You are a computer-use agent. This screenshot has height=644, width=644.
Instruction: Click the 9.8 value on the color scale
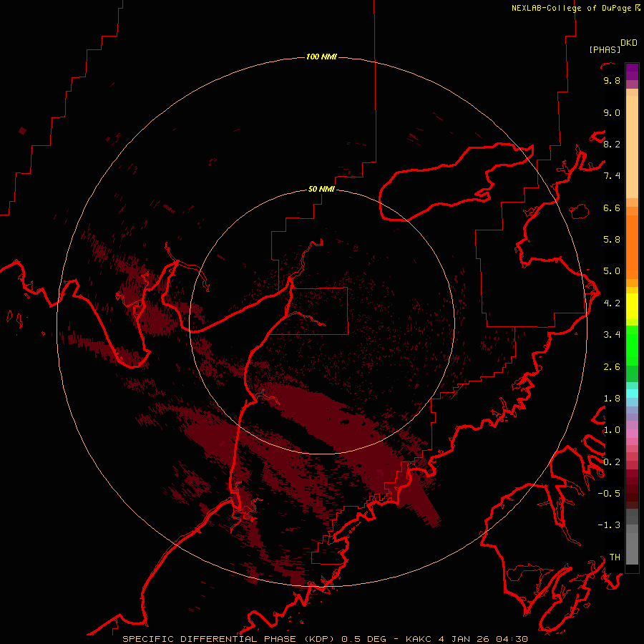(612, 80)
